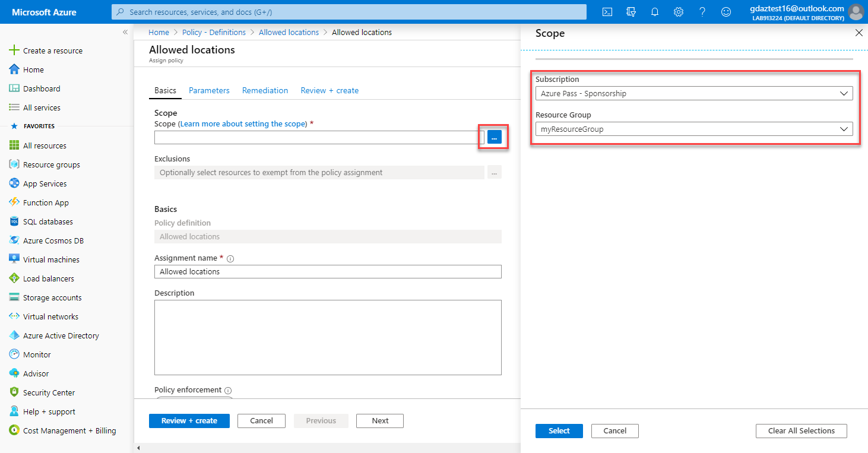Click the App Services icon

click(14, 183)
